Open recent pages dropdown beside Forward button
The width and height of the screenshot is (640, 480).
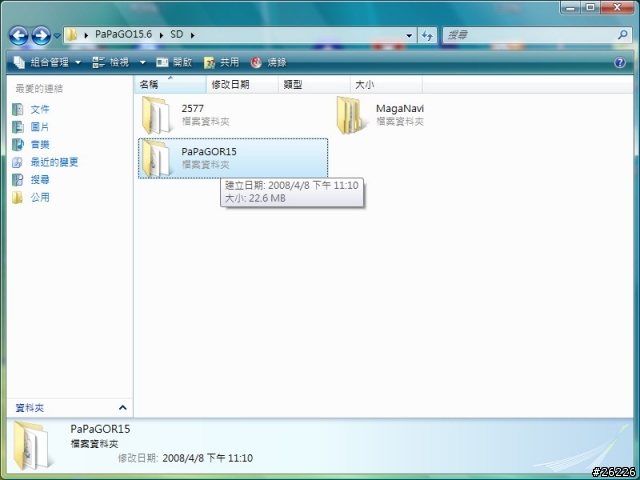coord(57,36)
